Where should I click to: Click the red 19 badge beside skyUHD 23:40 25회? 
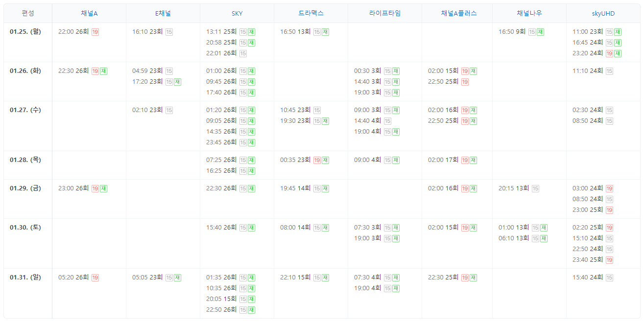coord(609,260)
